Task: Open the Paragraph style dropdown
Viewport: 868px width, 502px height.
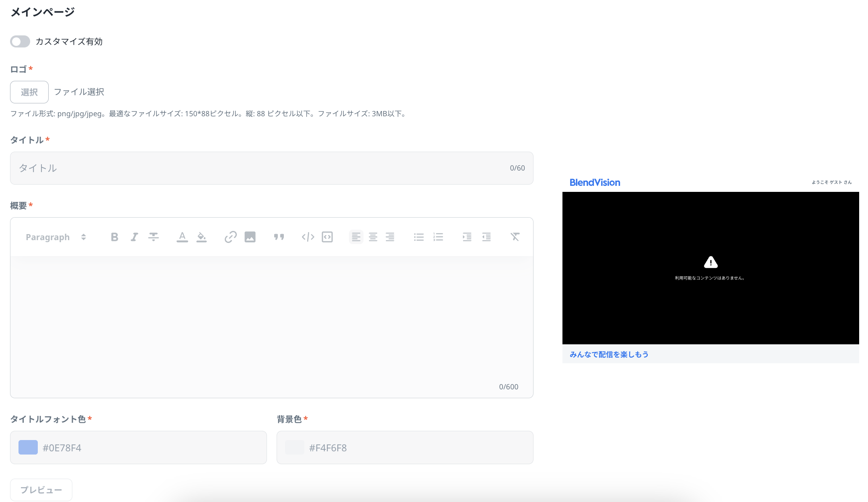Action: [56, 237]
